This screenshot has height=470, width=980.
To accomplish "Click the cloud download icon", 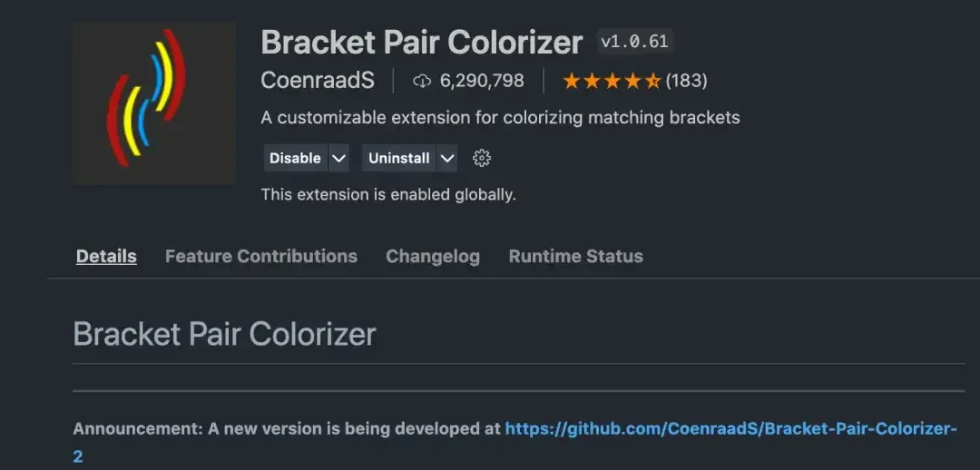I will click(x=421, y=81).
